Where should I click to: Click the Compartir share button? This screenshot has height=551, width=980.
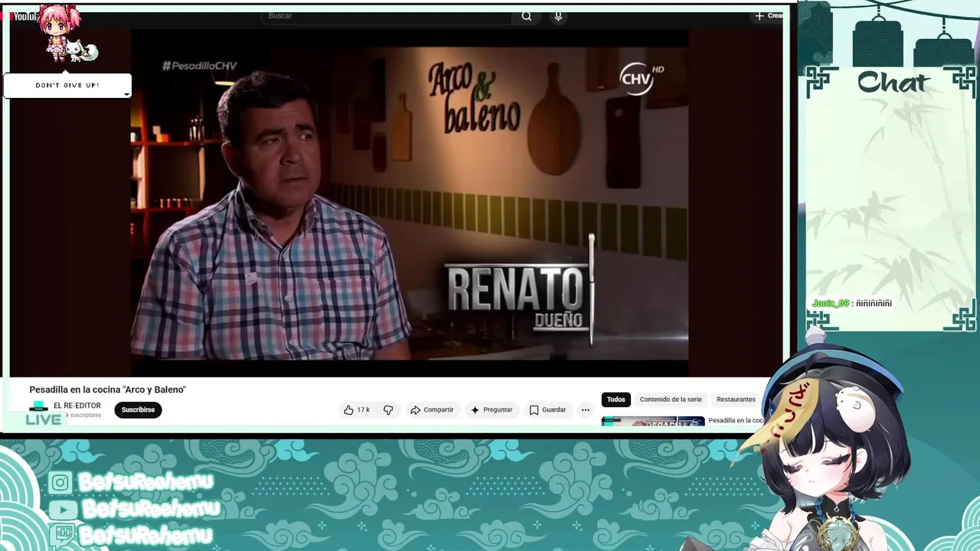[432, 410]
